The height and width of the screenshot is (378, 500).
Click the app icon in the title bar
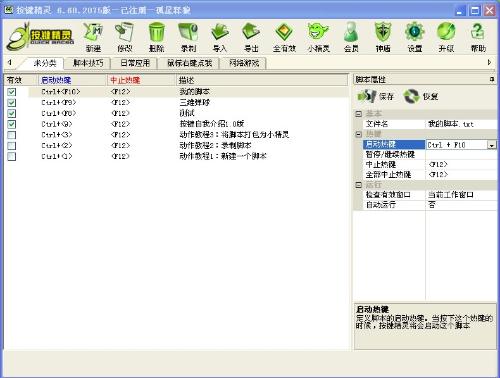point(9,10)
